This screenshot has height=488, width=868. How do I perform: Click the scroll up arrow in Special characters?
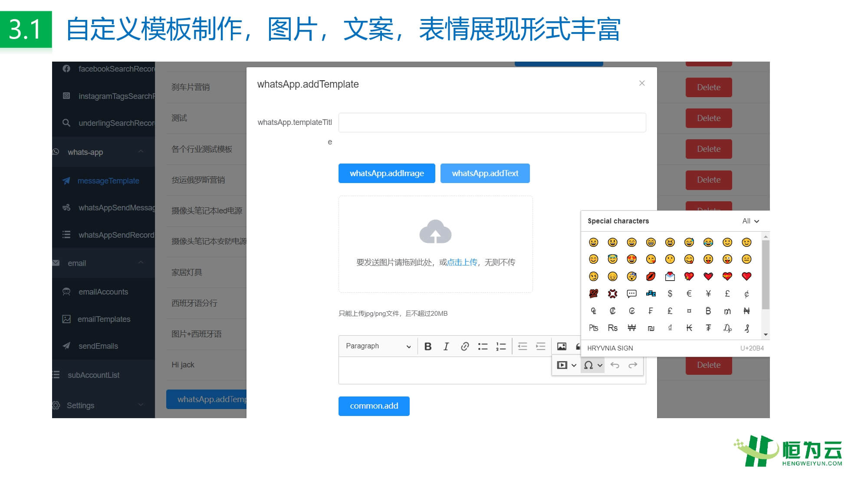(766, 237)
